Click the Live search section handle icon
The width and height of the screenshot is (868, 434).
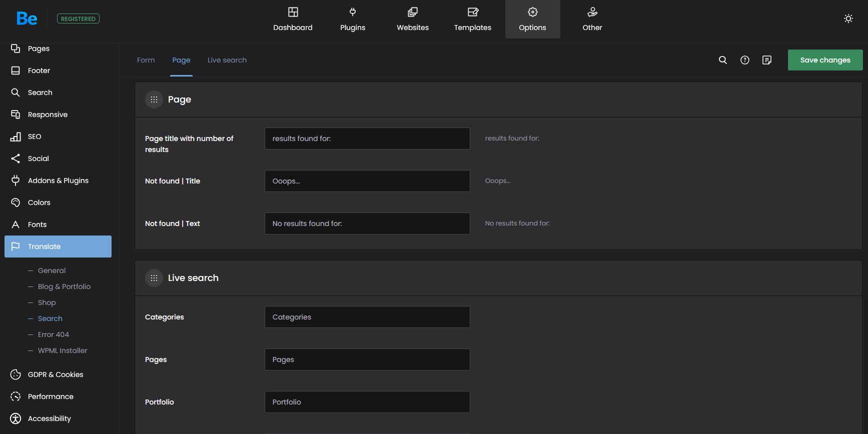[154, 278]
